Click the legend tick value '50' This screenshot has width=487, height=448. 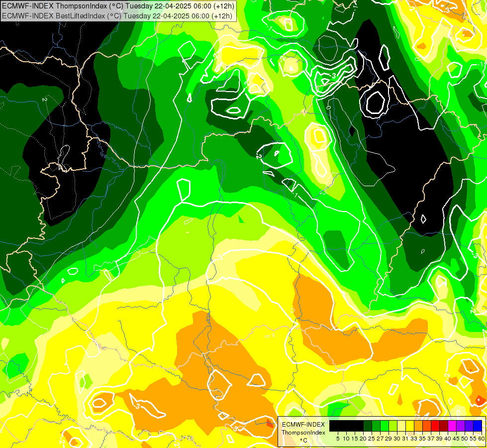[x=465, y=439]
